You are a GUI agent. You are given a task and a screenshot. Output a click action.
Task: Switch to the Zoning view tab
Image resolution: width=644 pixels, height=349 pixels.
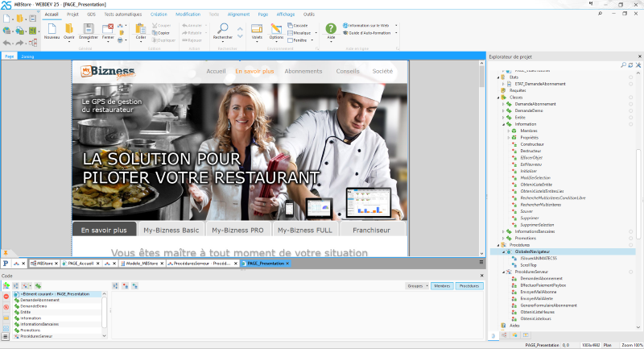(27, 56)
